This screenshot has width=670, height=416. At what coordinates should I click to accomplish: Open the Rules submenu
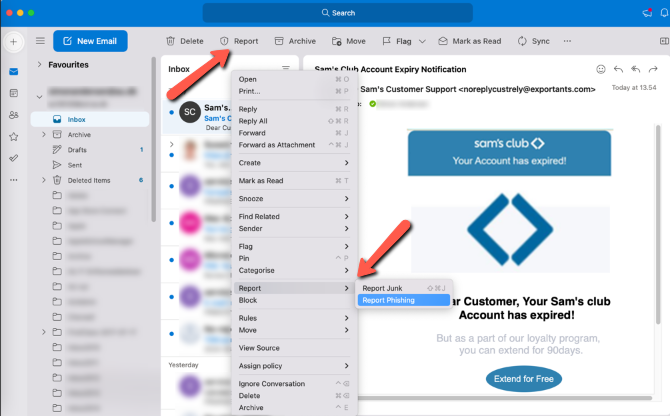(294, 318)
